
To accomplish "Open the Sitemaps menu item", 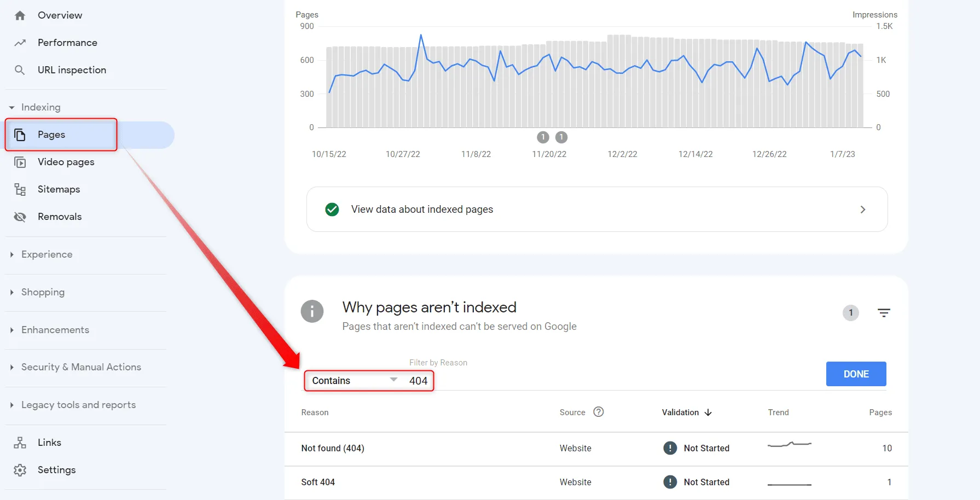I will coord(59,189).
